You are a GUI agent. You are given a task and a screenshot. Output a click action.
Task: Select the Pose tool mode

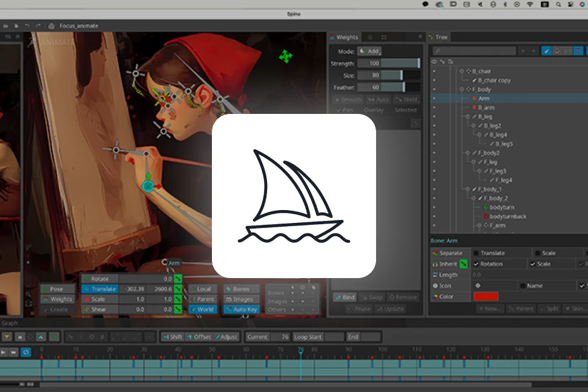[x=58, y=289]
